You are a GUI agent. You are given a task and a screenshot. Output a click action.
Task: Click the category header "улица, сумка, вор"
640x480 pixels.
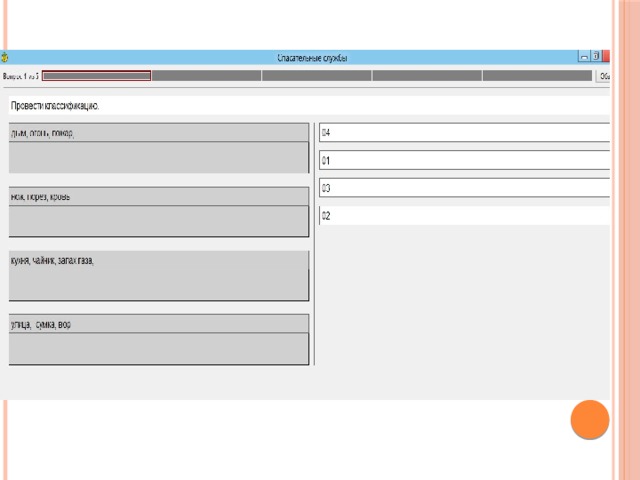point(158,324)
